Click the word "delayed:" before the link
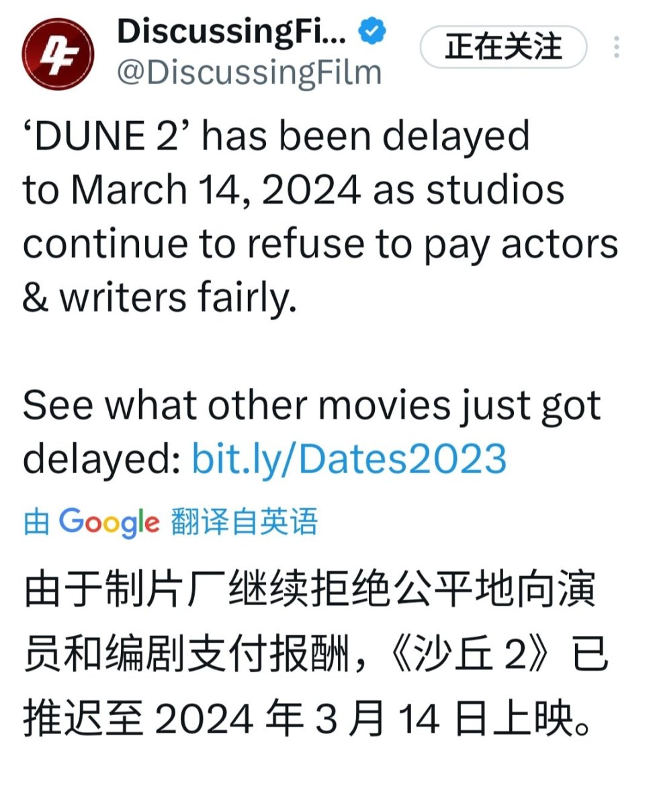This screenshot has height=812, width=653. pyautogui.click(x=102, y=459)
